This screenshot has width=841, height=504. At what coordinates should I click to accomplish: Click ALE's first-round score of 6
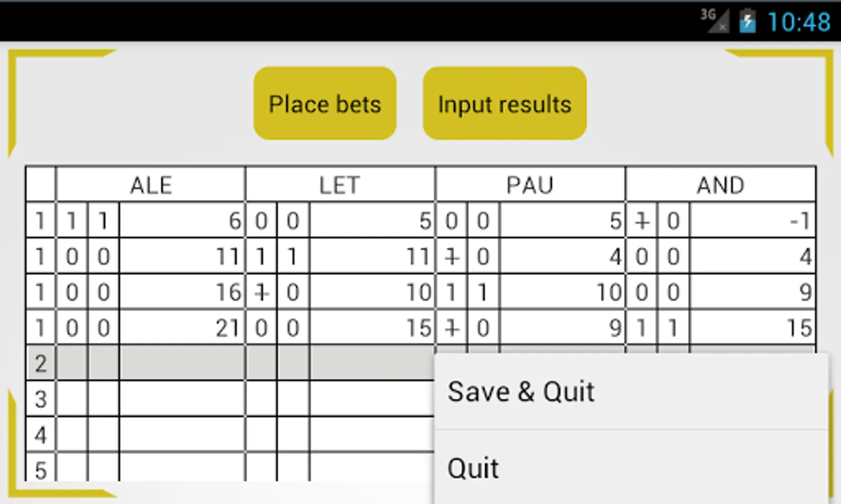[182, 221]
